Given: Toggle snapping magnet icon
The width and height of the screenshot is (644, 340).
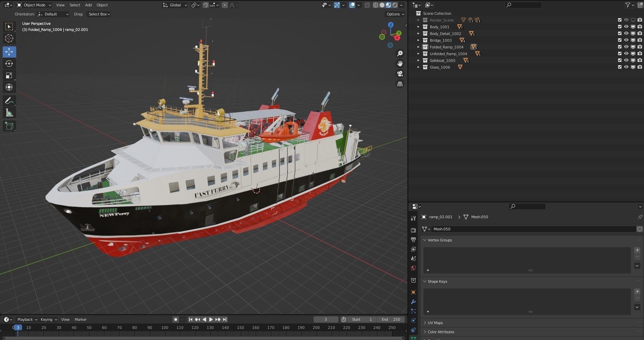Looking at the screenshot, I should [205, 5].
